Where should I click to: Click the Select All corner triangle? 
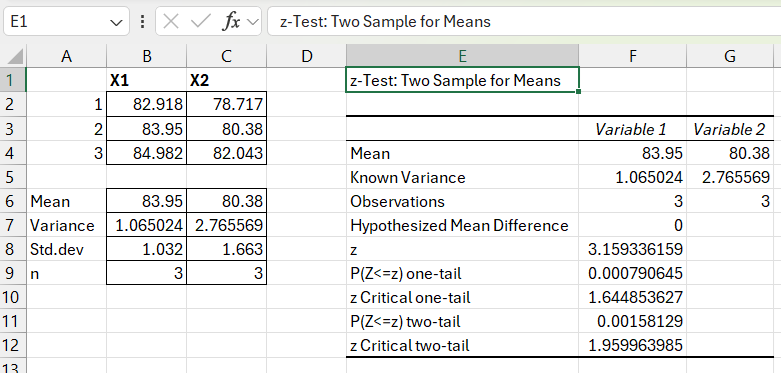(x=13, y=56)
